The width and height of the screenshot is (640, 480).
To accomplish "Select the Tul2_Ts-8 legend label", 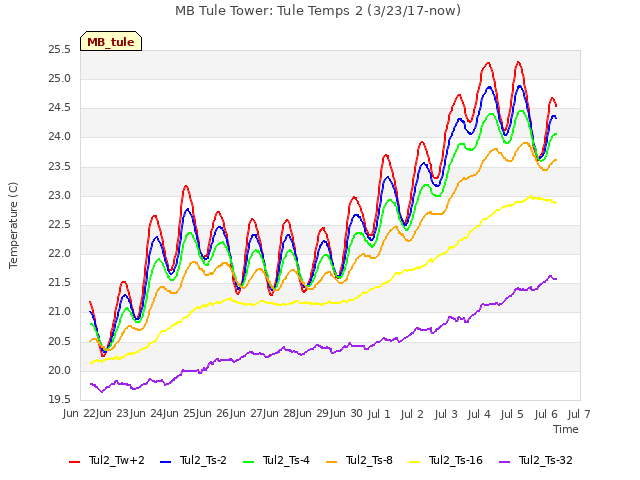I will (x=369, y=461).
